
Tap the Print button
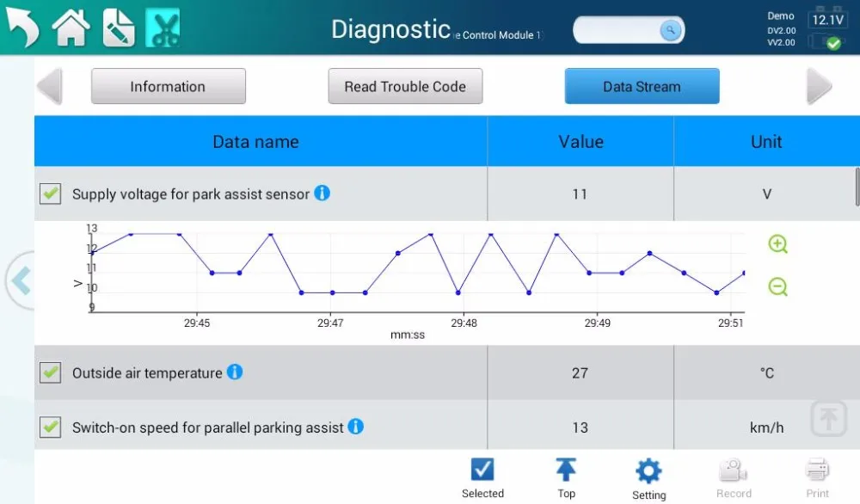click(x=817, y=478)
